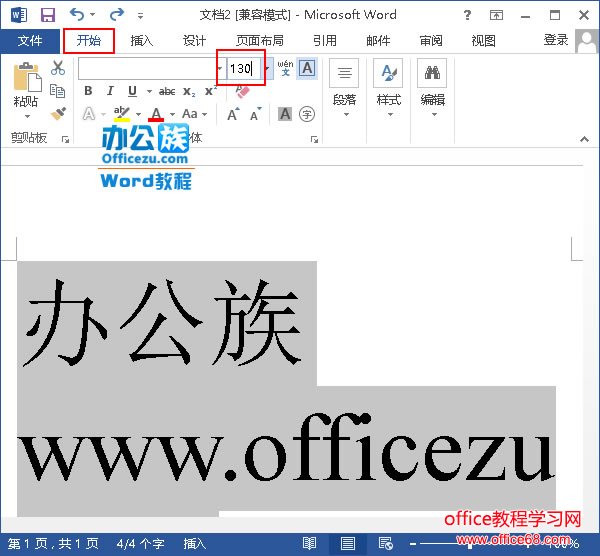Apply red font color

[x=156, y=114]
